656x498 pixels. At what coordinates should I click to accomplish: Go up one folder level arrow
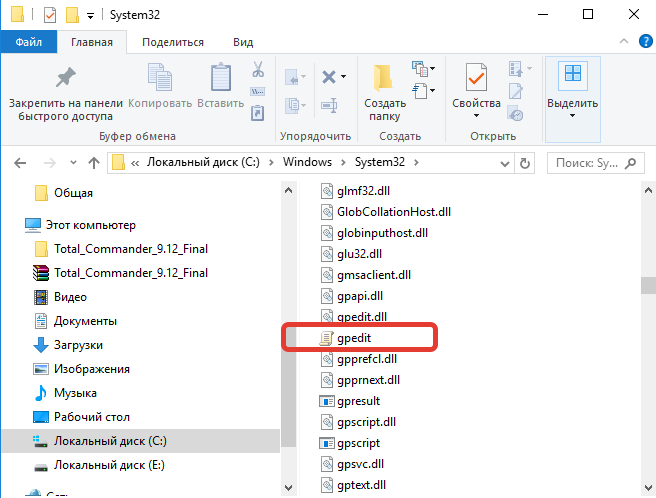[94, 163]
